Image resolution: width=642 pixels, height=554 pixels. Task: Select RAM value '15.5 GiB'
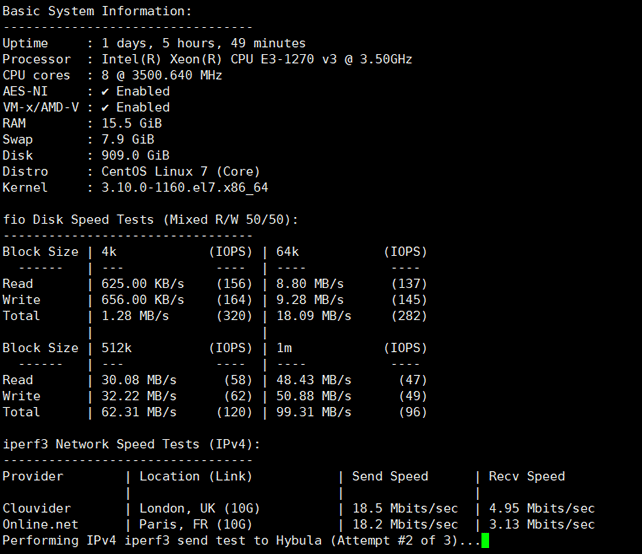click(132, 123)
